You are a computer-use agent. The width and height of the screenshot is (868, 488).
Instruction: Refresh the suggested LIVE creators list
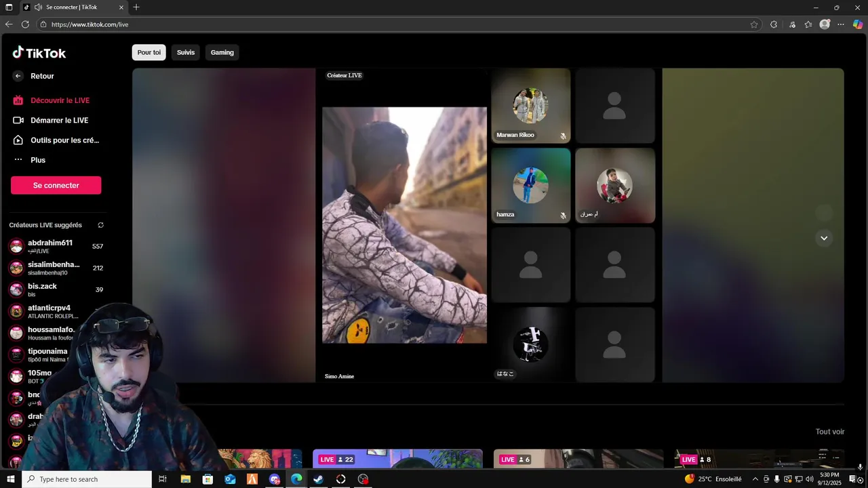click(x=100, y=225)
